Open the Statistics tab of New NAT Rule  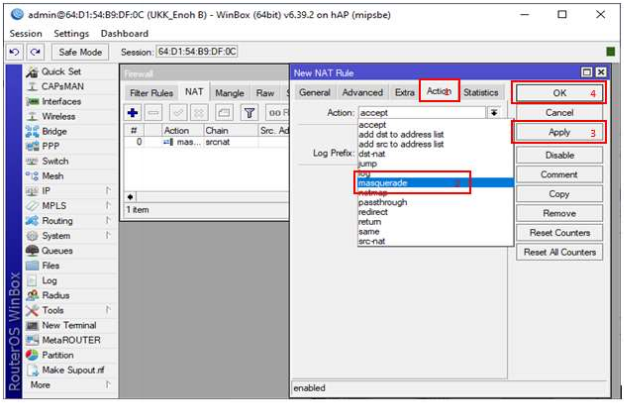coord(481,93)
